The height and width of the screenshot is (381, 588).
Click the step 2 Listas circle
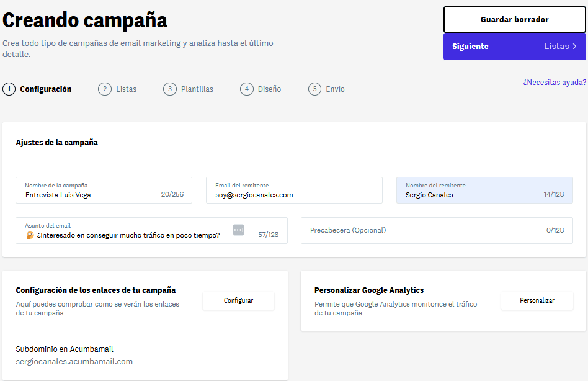click(x=105, y=89)
